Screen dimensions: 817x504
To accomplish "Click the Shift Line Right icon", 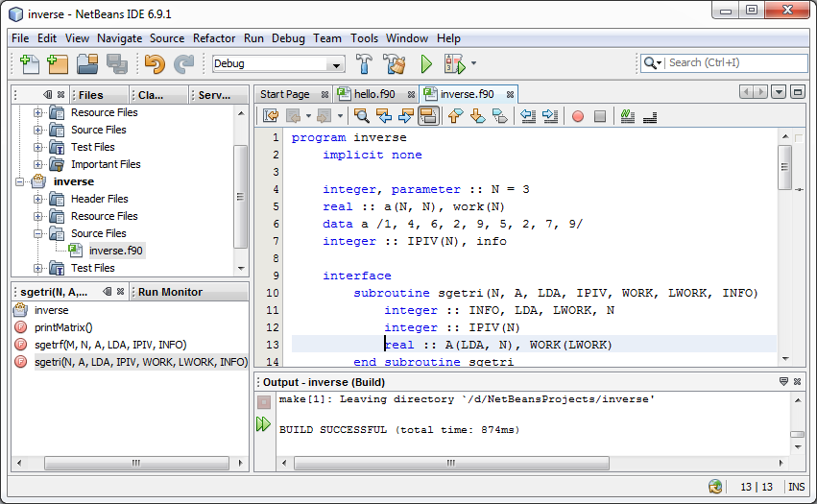I will click(x=550, y=116).
